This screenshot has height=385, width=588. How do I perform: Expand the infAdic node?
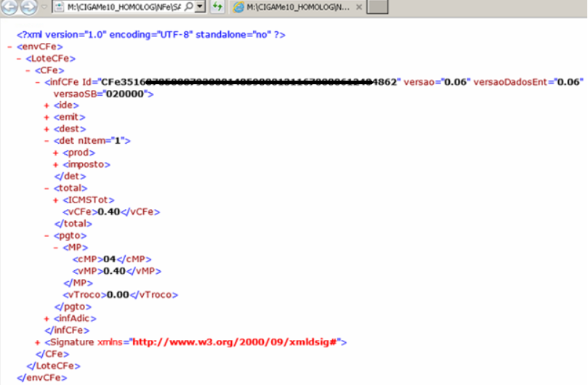coord(47,319)
